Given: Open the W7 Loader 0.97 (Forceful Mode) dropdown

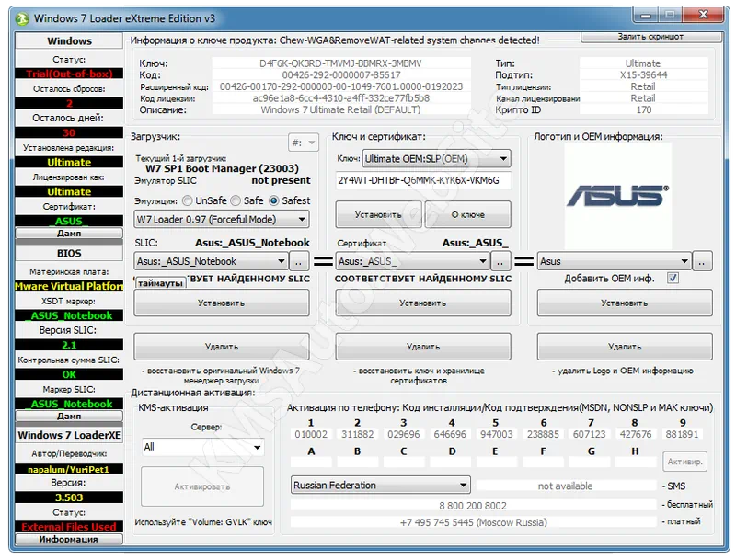Looking at the screenshot, I should 222,219.
